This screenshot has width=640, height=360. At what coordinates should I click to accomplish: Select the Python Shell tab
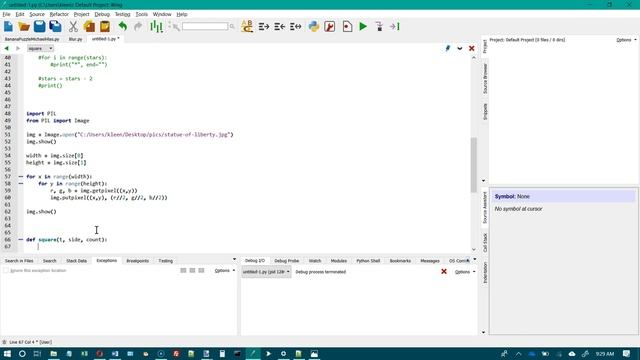click(x=368, y=260)
